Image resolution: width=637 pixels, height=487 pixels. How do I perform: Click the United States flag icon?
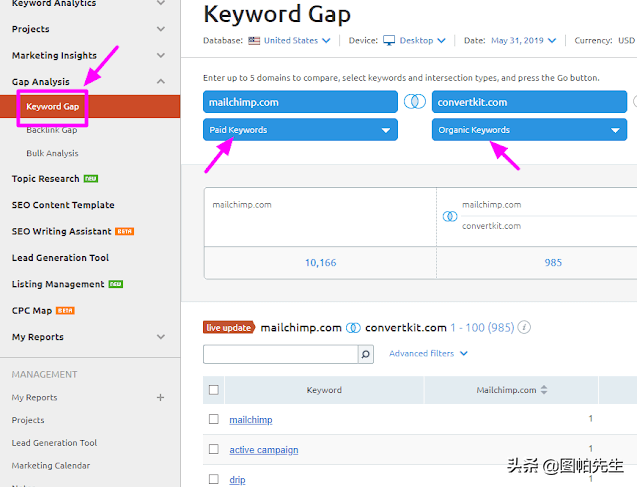click(254, 41)
